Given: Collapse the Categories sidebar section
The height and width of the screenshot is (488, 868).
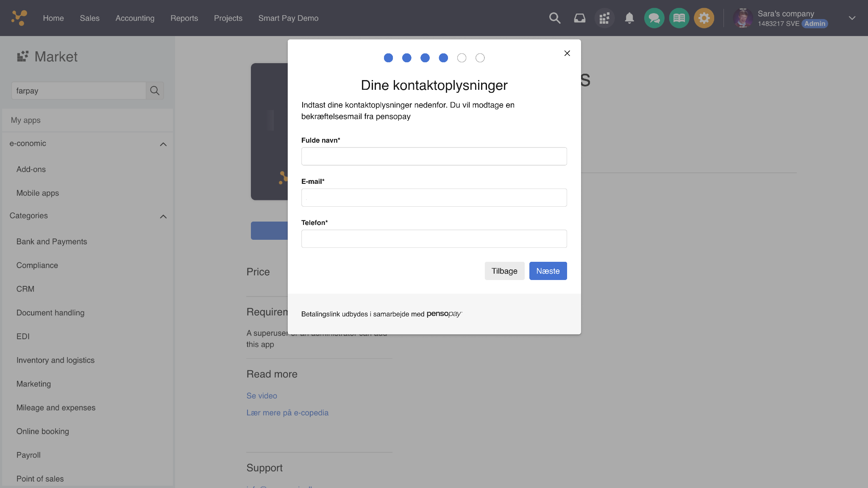Looking at the screenshot, I should point(163,216).
